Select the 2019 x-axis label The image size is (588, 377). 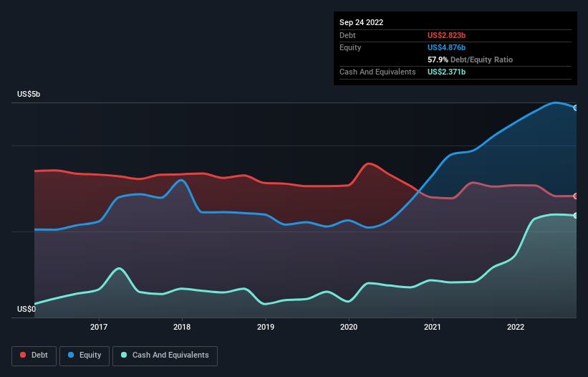tap(266, 327)
